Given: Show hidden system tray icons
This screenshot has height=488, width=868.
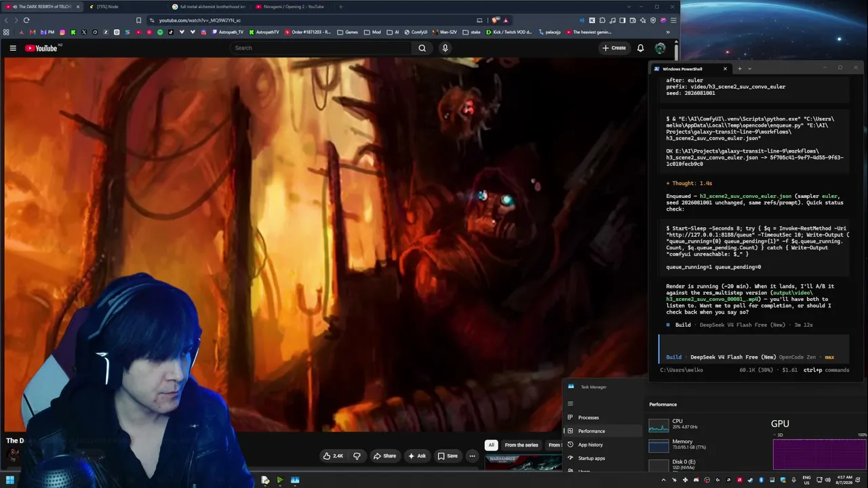Looking at the screenshot, I should [x=663, y=480].
